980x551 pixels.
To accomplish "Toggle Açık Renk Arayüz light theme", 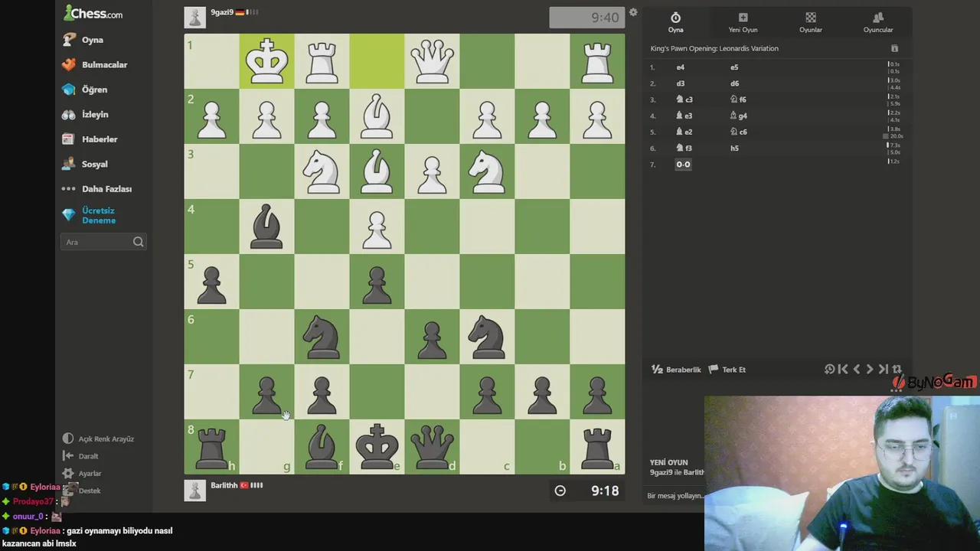I will pos(98,439).
